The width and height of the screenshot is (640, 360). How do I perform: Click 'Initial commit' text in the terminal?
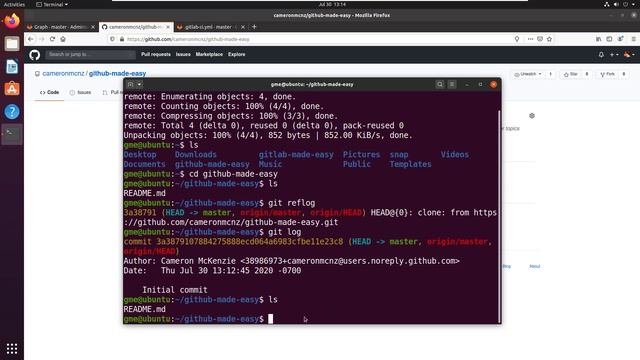click(x=175, y=290)
